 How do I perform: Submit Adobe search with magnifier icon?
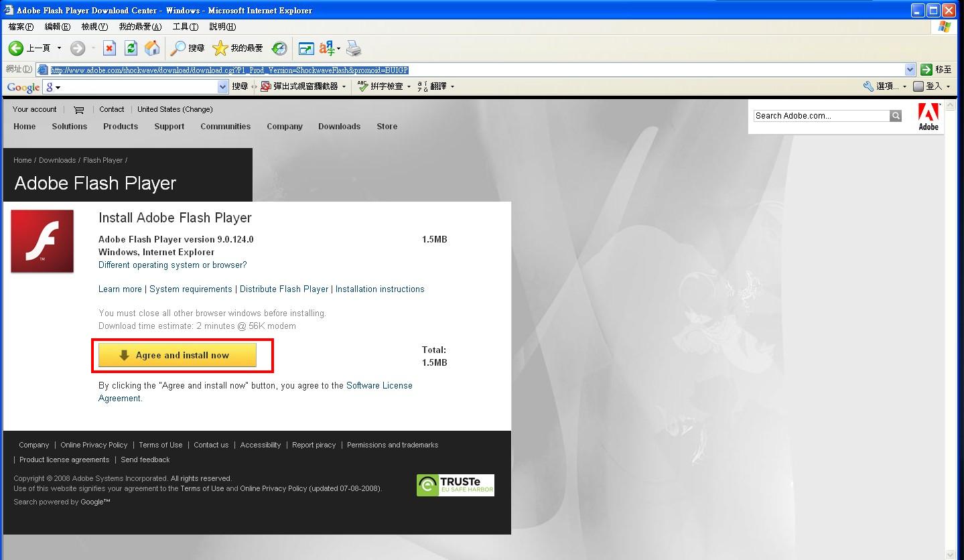pyautogui.click(x=896, y=116)
